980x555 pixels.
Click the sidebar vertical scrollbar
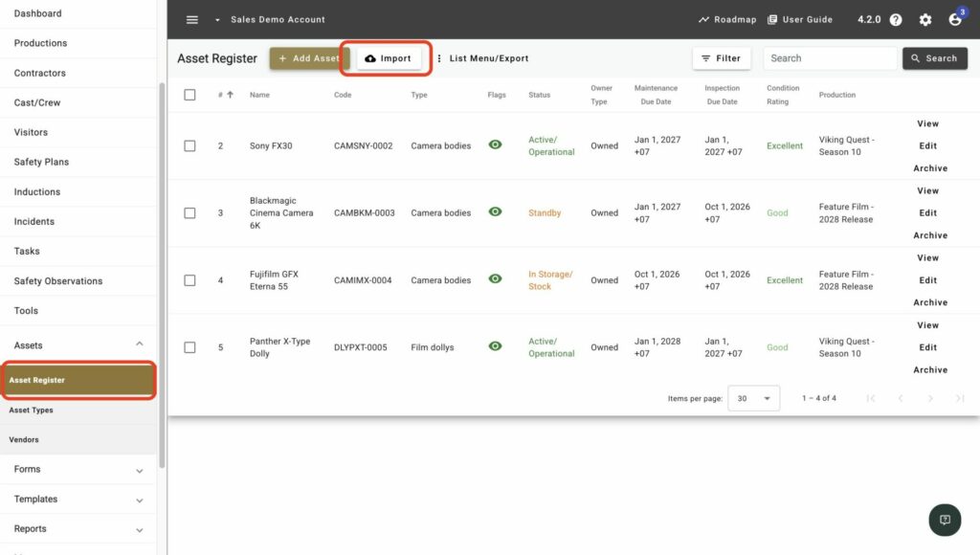[162, 275]
